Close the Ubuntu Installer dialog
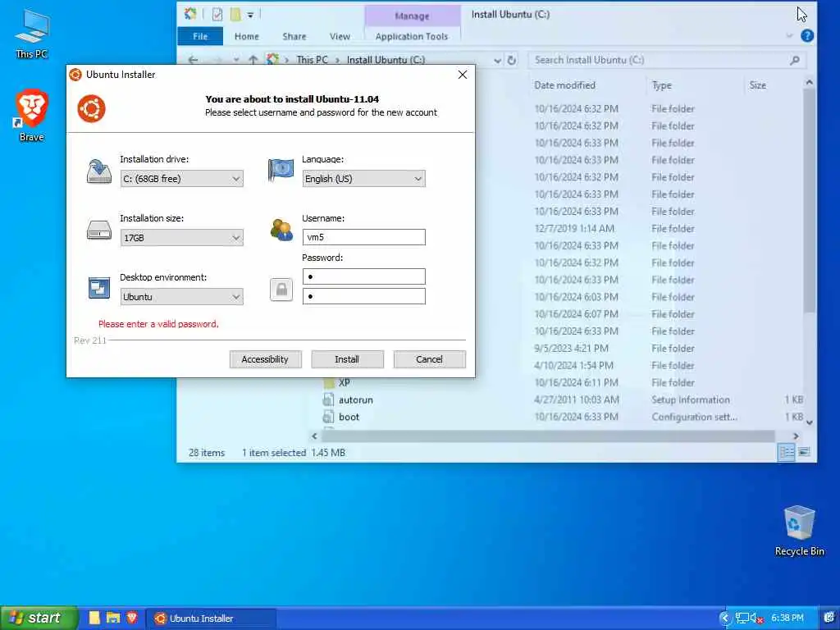The image size is (840, 630). (x=463, y=75)
